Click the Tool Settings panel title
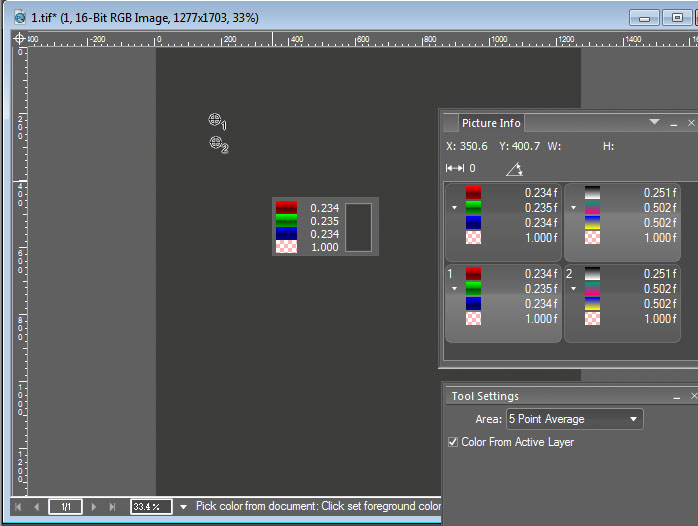 click(x=485, y=396)
